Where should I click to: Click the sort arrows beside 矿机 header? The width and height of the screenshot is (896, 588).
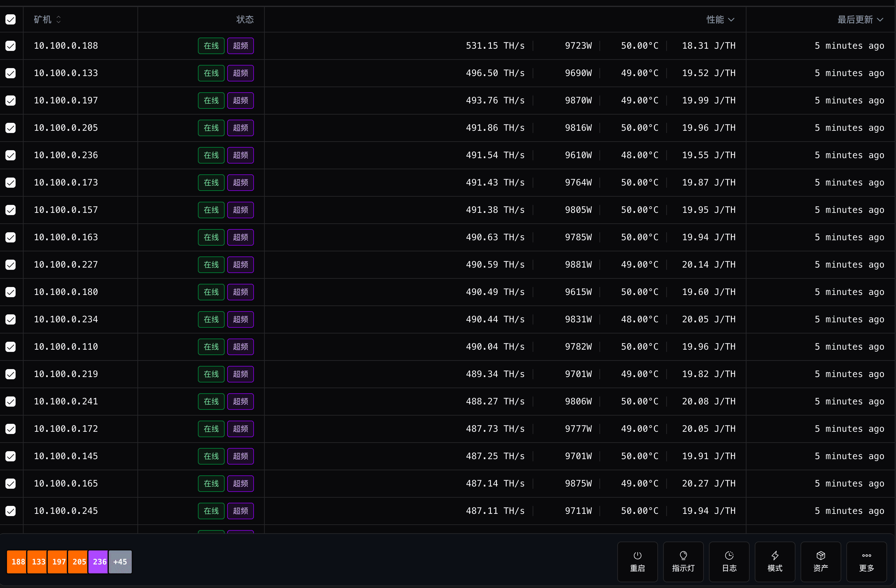(x=59, y=20)
